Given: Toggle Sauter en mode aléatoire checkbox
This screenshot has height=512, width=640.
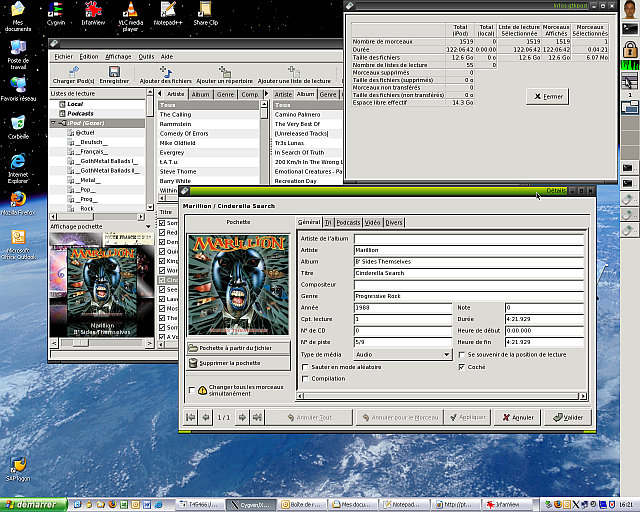Looking at the screenshot, I should 305,367.
